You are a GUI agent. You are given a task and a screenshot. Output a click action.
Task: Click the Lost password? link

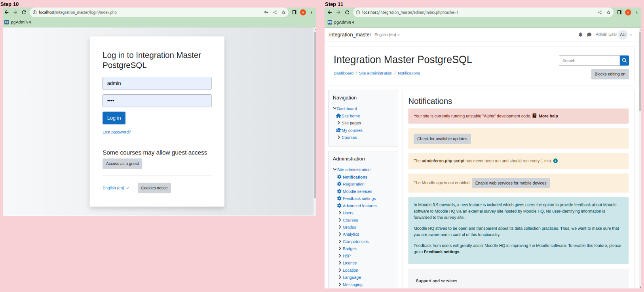click(116, 132)
